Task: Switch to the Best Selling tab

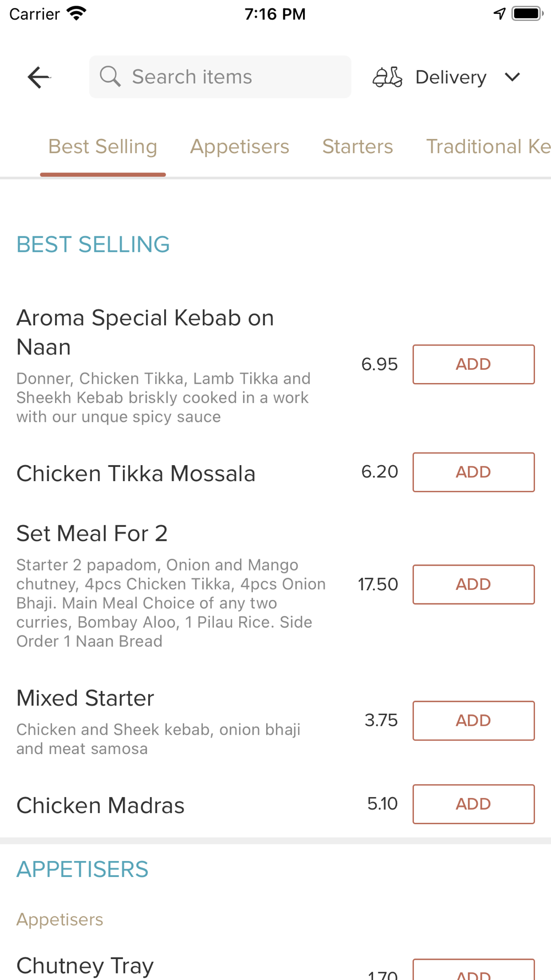Action: [103, 147]
